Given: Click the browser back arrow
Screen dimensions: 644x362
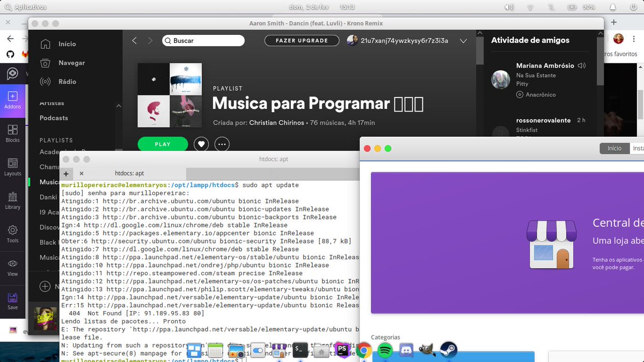Looking at the screenshot, I should coord(10,39).
